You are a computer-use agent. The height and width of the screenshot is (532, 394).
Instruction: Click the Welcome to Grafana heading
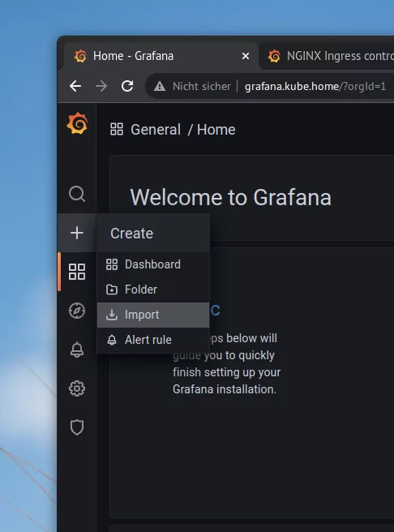tap(230, 197)
